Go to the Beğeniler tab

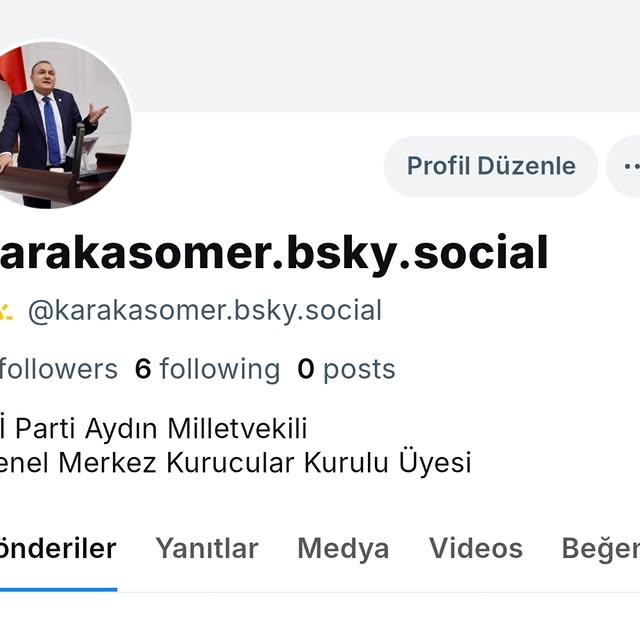(601, 549)
